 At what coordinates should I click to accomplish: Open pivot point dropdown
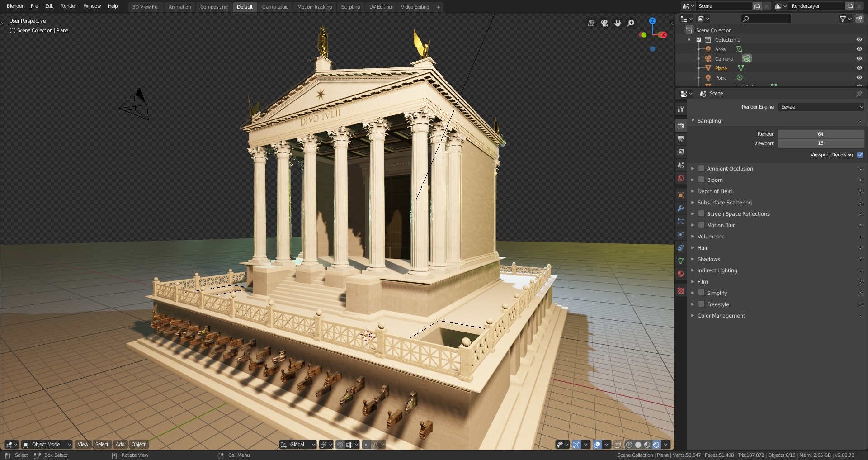click(326, 445)
